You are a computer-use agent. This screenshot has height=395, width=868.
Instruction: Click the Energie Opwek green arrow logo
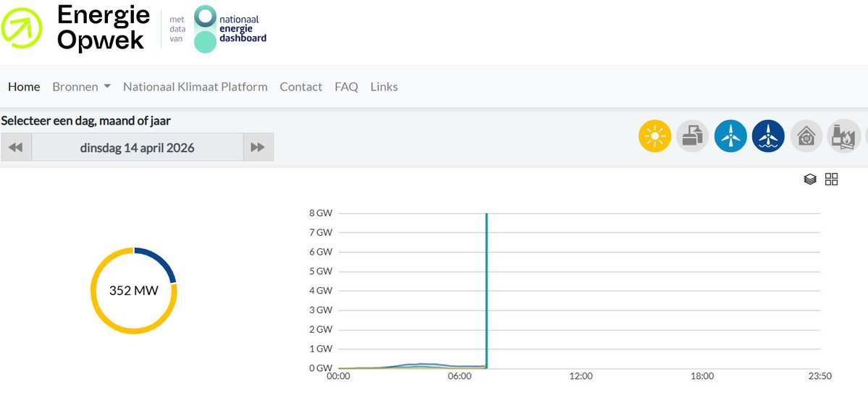pos(22,28)
